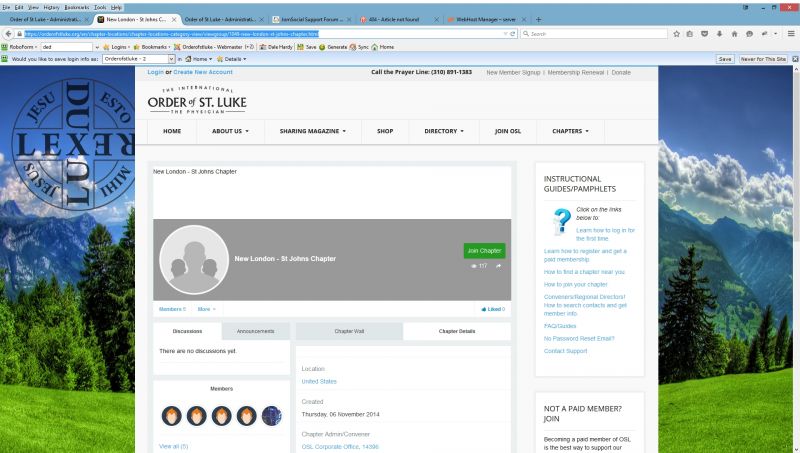This screenshot has height=453, width=800.
Task: Open RoboForm toolbar dropdown
Action: pyautogui.click(x=20, y=47)
